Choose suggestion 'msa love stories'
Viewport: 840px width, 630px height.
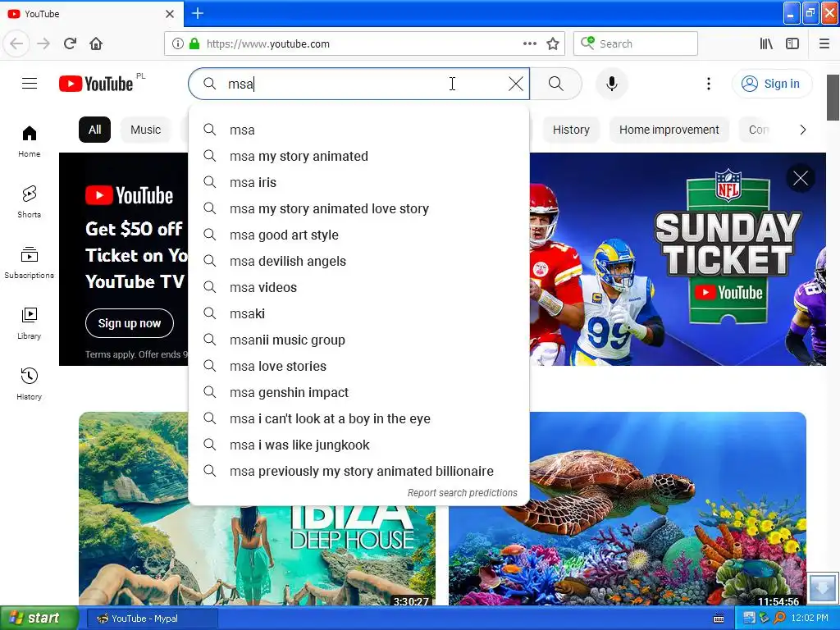point(359,366)
